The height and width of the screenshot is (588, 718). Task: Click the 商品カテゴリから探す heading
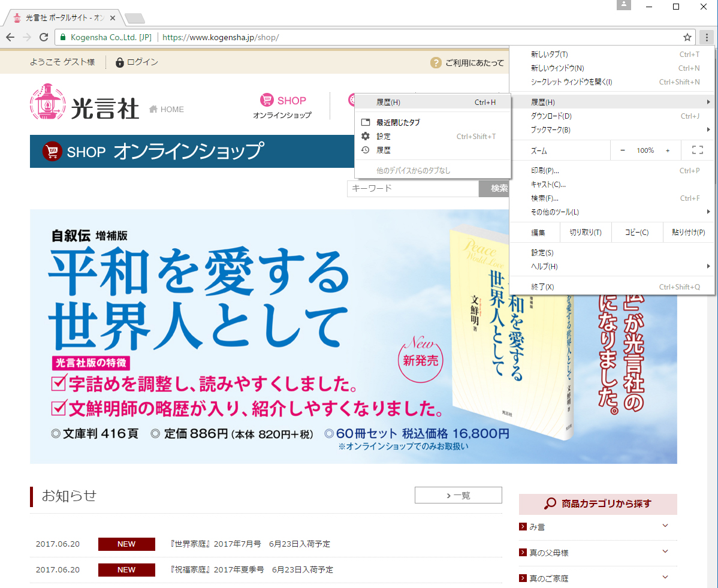tap(607, 503)
